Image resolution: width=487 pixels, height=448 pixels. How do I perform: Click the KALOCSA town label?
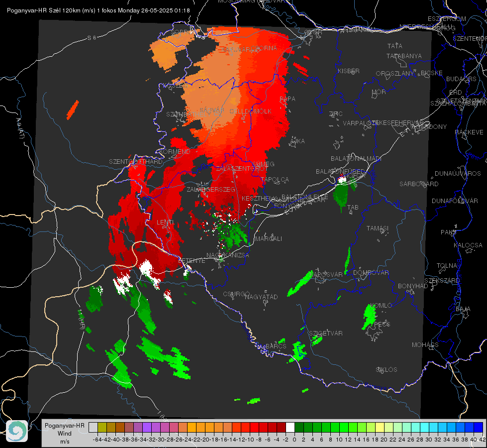pos(468,245)
